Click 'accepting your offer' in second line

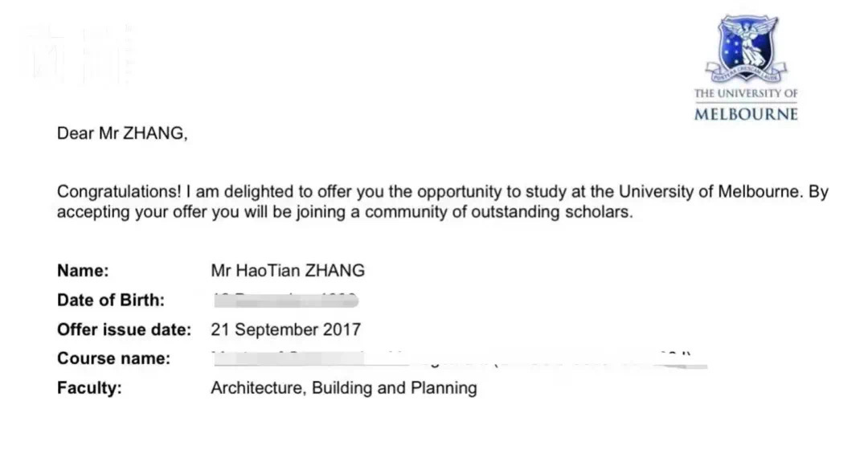pyautogui.click(x=133, y=212)
